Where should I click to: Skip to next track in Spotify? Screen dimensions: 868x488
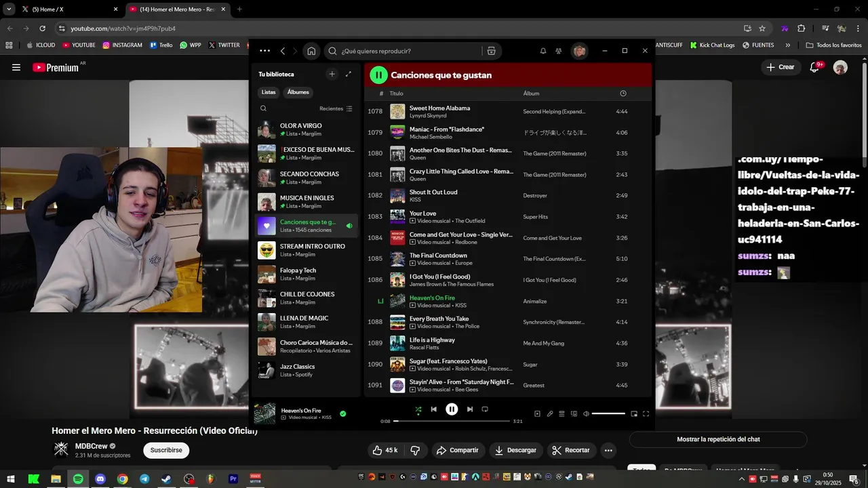pos(470,409)
